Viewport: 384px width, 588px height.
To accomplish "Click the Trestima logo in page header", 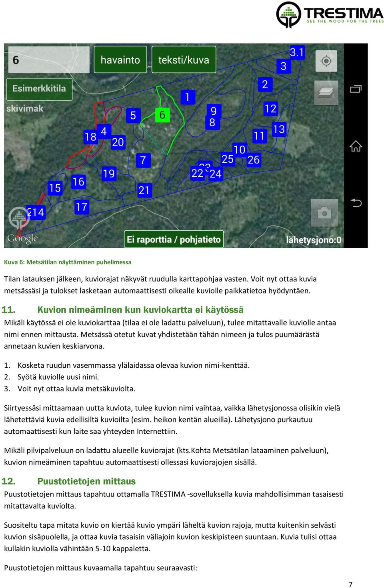I will click(330, 15).
